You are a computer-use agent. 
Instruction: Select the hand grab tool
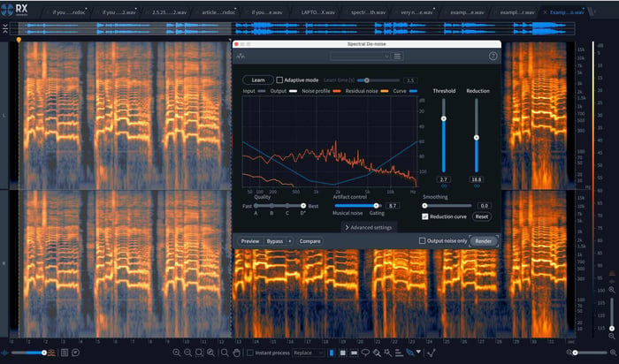(236, 353)
